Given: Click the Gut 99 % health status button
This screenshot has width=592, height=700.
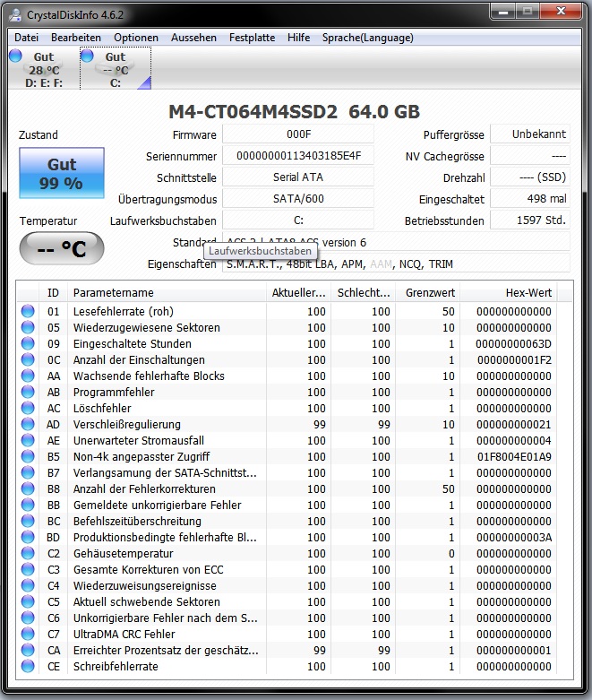Looking at the screenshot, I should [x=62, y=173].
